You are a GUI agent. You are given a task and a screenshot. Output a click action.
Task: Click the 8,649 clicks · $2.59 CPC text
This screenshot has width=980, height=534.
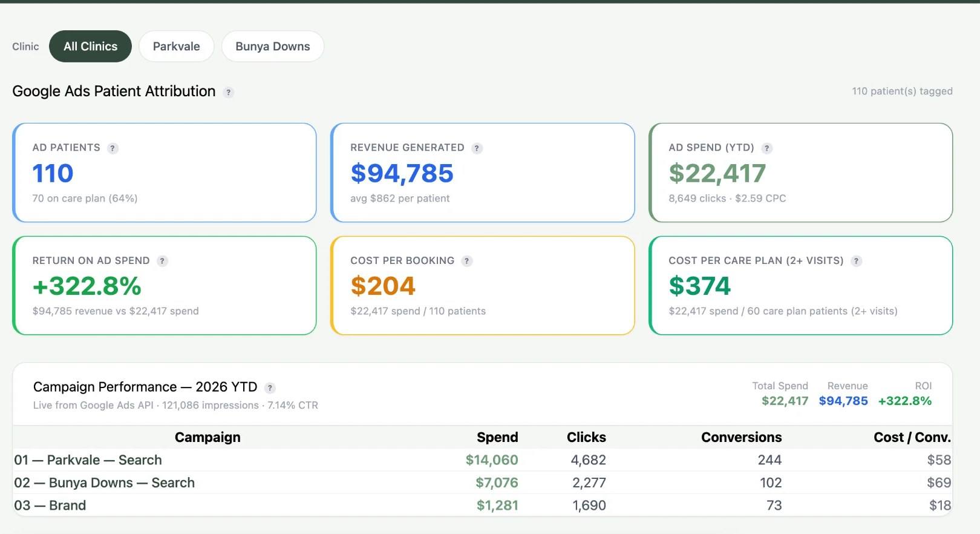pyautogui.click(x=727, y=199)
